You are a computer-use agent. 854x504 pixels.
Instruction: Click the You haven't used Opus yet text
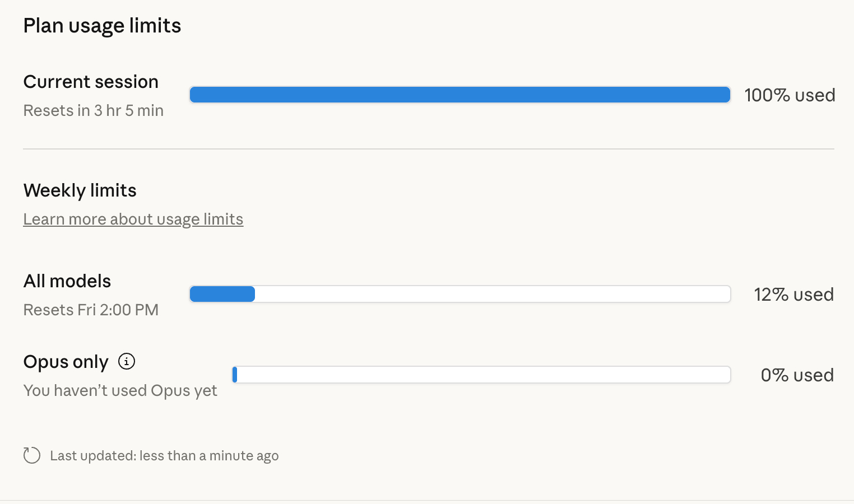tap(120, 391)
